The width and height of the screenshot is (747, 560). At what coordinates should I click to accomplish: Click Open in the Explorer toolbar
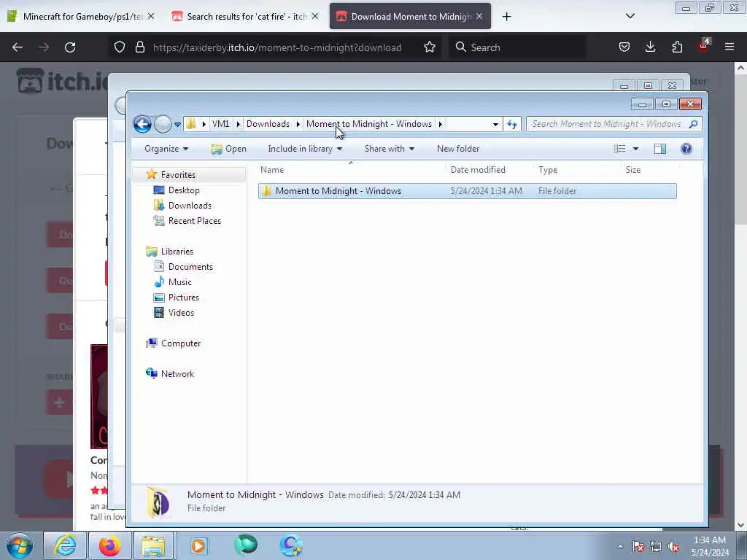pos(228,149)
